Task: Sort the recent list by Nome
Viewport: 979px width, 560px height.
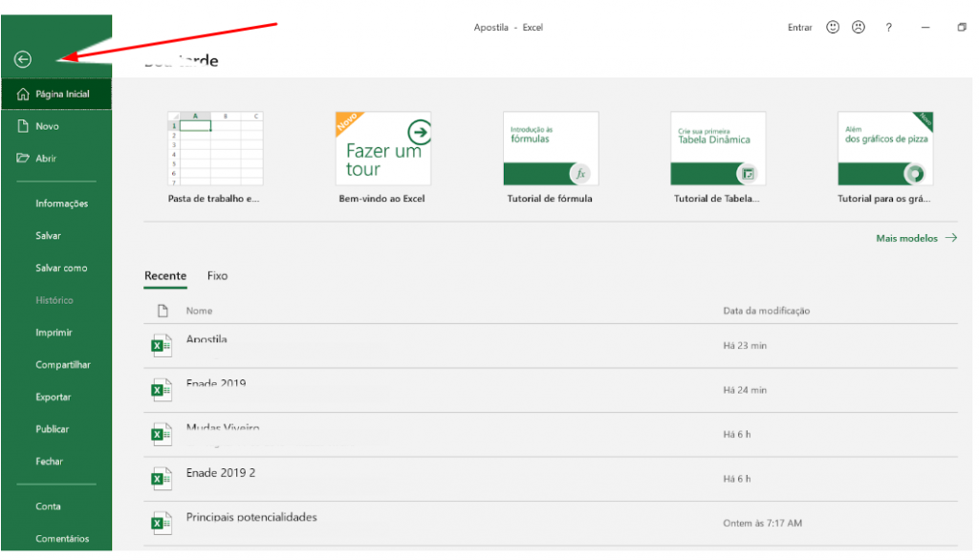Action: tap(199, 311)
